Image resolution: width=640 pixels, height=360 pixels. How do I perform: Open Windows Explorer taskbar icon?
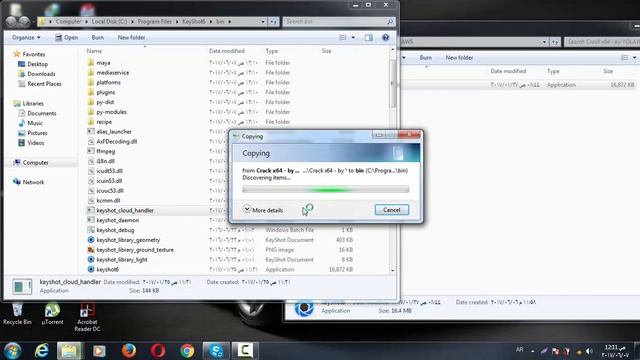69,351
